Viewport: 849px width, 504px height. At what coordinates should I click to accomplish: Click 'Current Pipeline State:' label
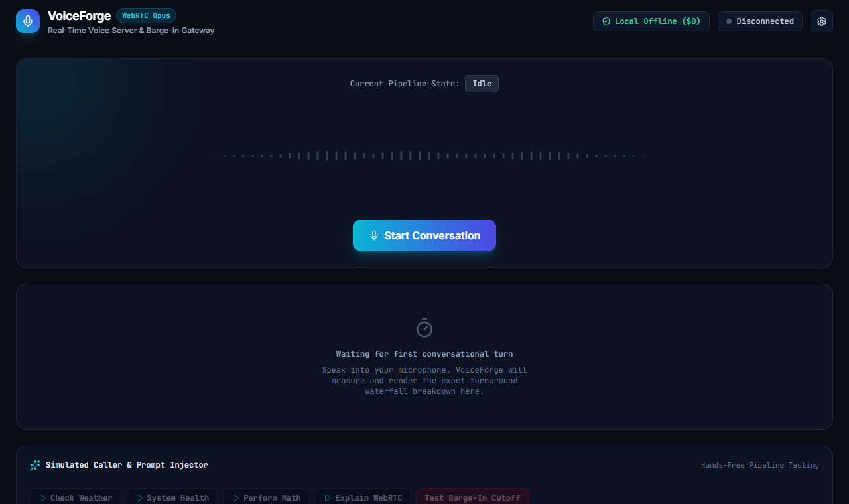(x=405, y=84)
